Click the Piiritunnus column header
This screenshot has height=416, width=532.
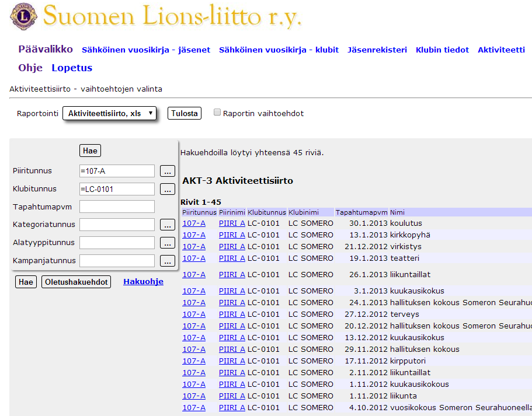(199, 212)
